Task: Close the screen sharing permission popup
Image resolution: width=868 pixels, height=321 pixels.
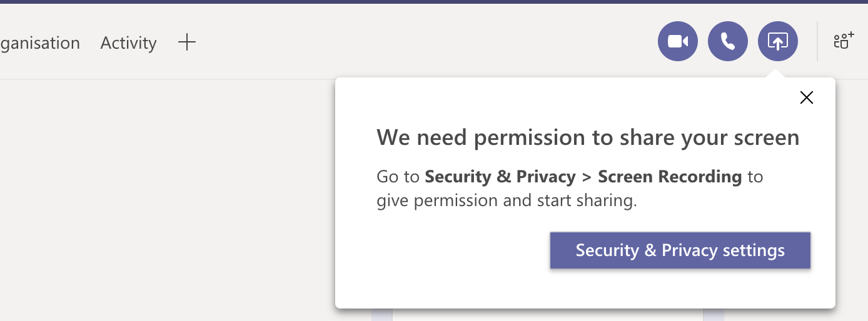Action: 807,97
